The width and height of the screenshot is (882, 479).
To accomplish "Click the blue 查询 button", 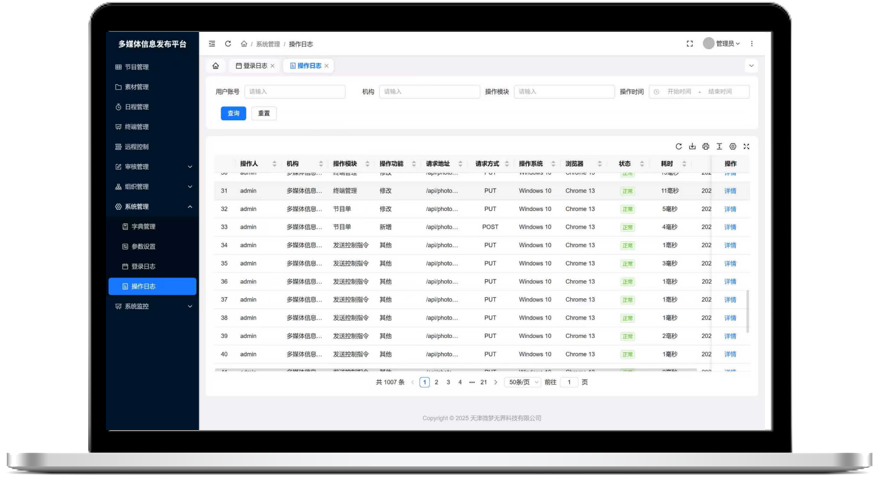I will [x=233, y=113].
